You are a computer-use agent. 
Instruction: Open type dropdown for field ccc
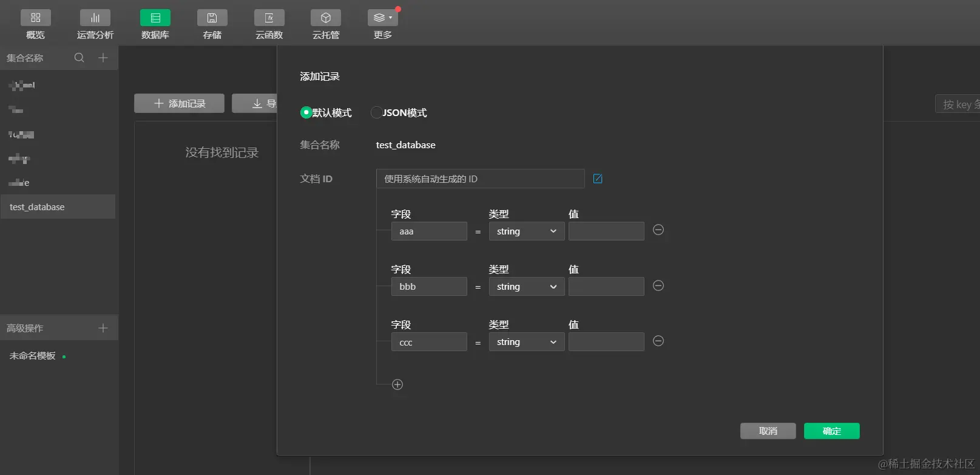tap(527, 342)
